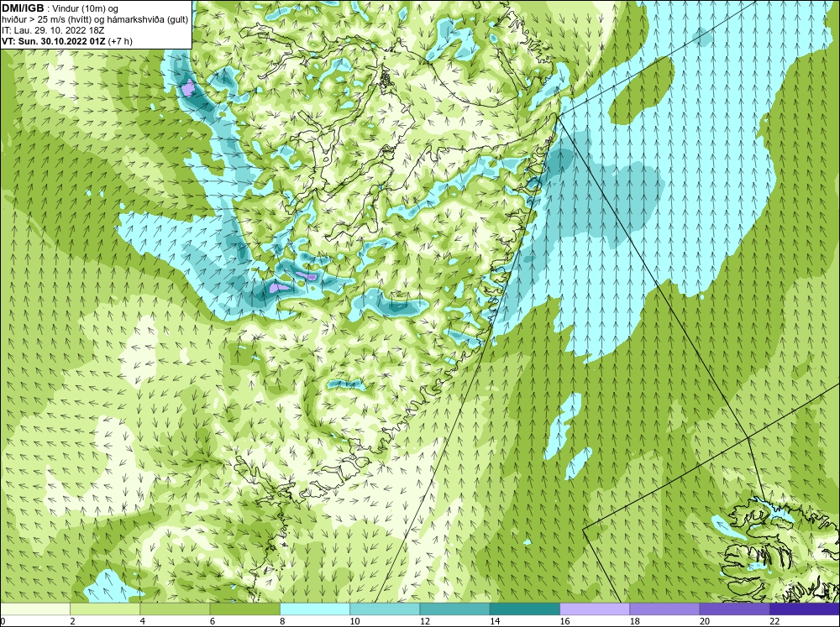Click the light green 2-4 m/s legend swatch
Viewport: 840px width, 627px height.
[105, 609]
